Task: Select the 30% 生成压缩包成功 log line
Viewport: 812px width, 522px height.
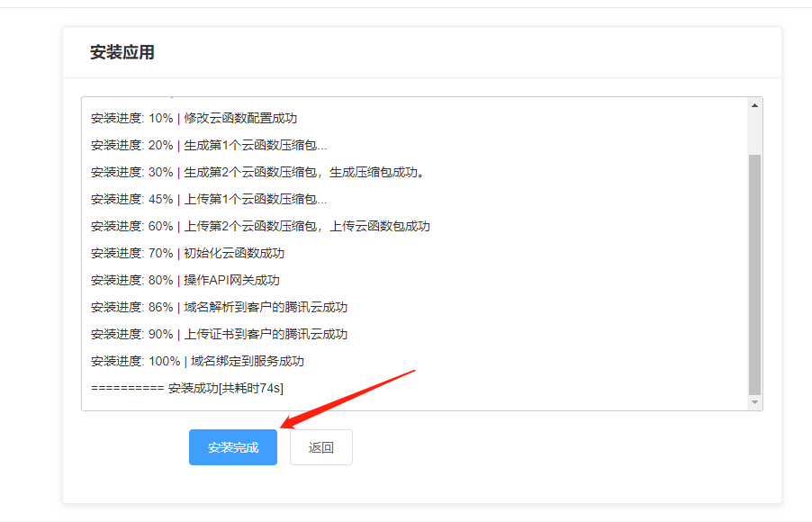Action: coord(258,172)
